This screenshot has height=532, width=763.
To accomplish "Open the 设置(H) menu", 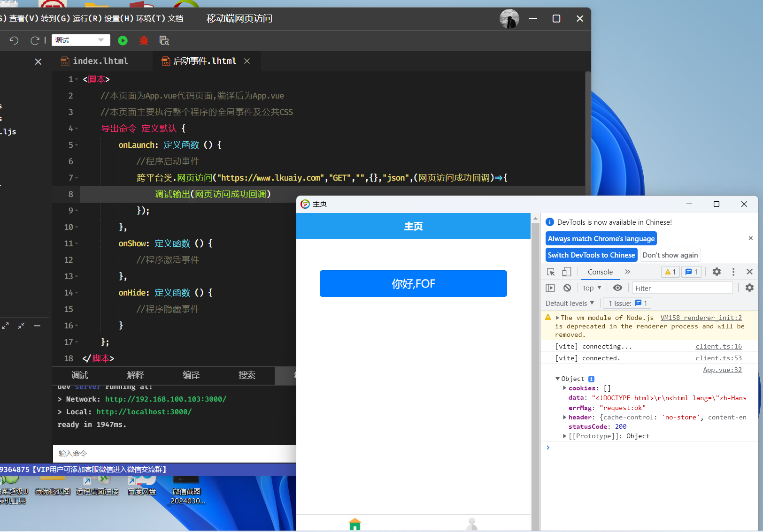I will 119,19.
